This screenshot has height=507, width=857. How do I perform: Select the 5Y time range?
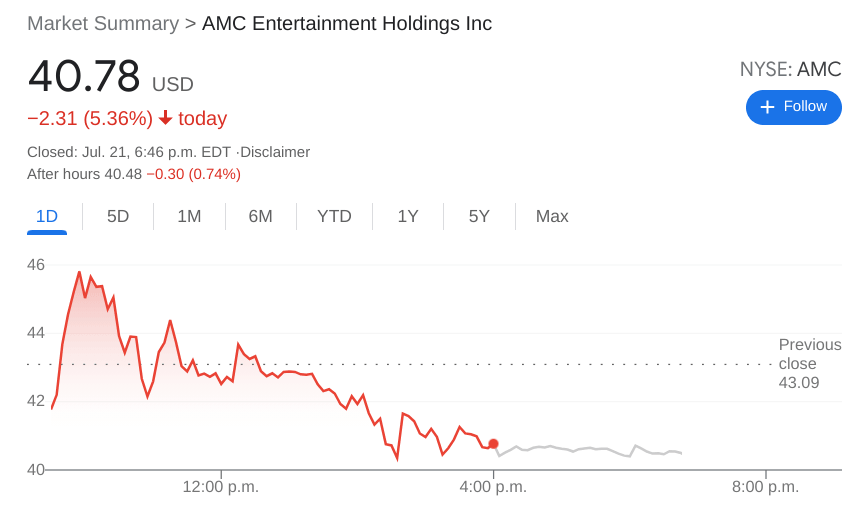(x=479, y=216)
